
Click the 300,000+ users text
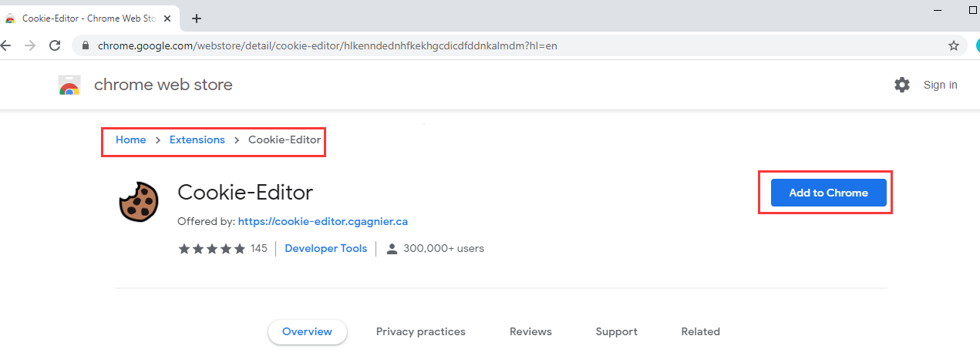[443, 248]
